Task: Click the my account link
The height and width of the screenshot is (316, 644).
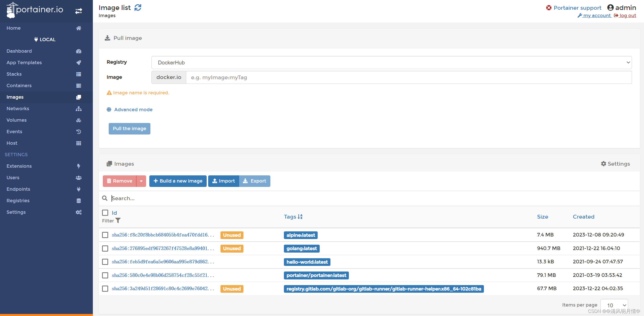Action: click(594, 16)
